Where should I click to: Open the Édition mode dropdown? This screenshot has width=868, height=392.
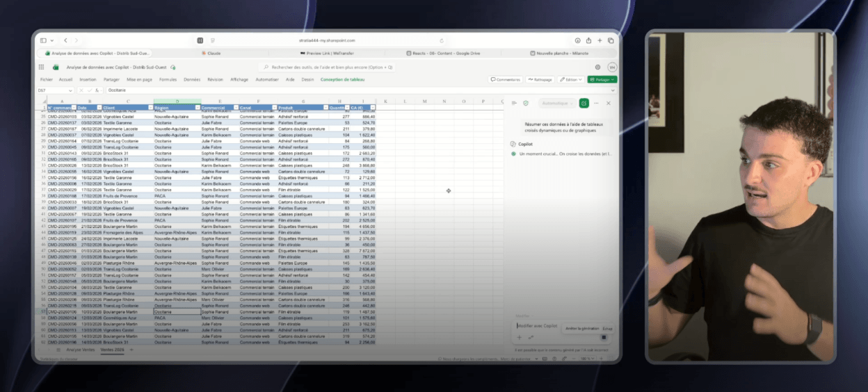click(570, 79)
